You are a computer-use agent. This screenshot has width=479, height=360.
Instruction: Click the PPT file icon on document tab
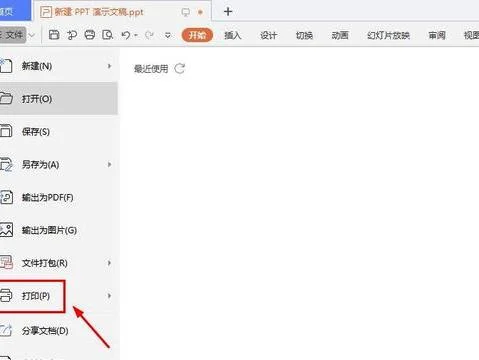click(x=46, y=12)
